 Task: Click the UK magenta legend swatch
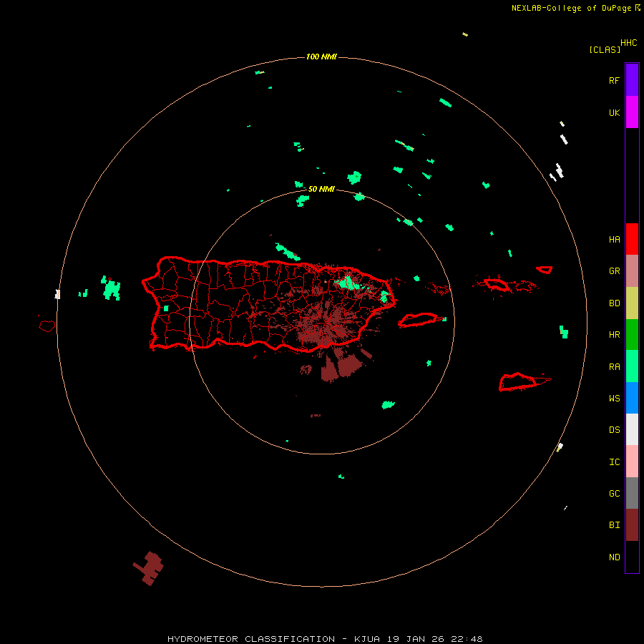[632, 112]
